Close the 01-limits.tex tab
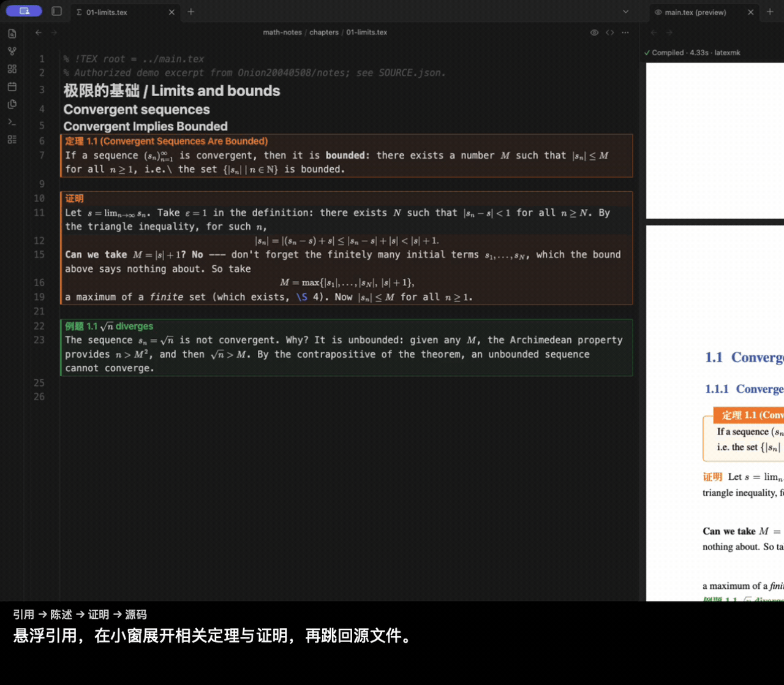This screenshot has width=784, height=685. 171,12
